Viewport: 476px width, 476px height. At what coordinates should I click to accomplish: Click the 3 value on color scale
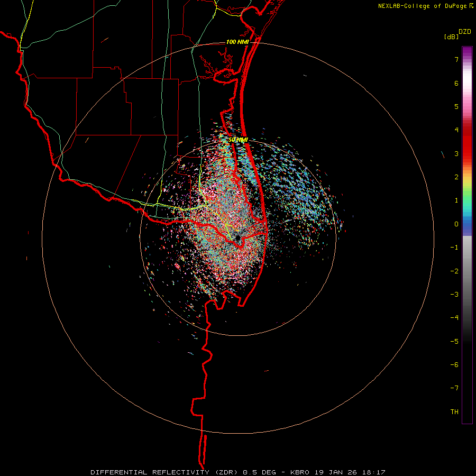[456, 153]
